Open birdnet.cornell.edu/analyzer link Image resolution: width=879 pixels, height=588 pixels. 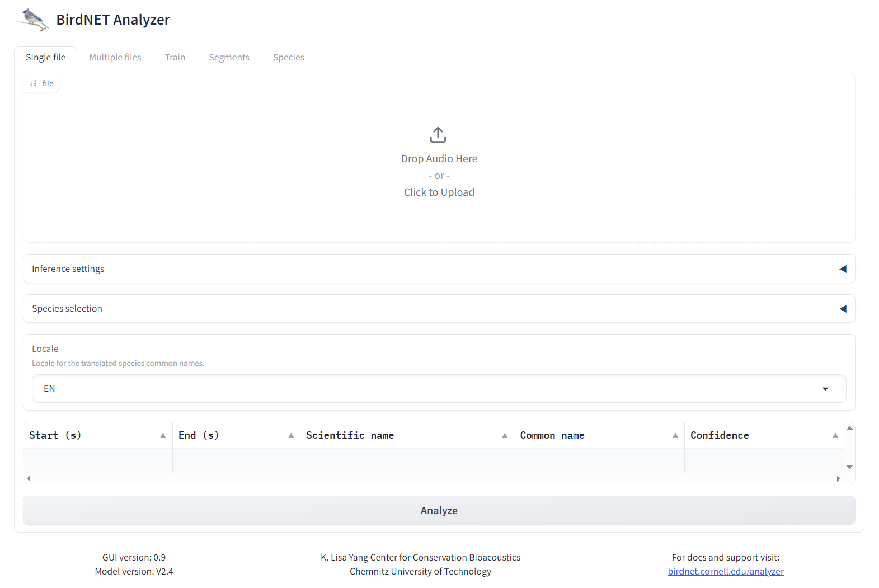(726, 571)
